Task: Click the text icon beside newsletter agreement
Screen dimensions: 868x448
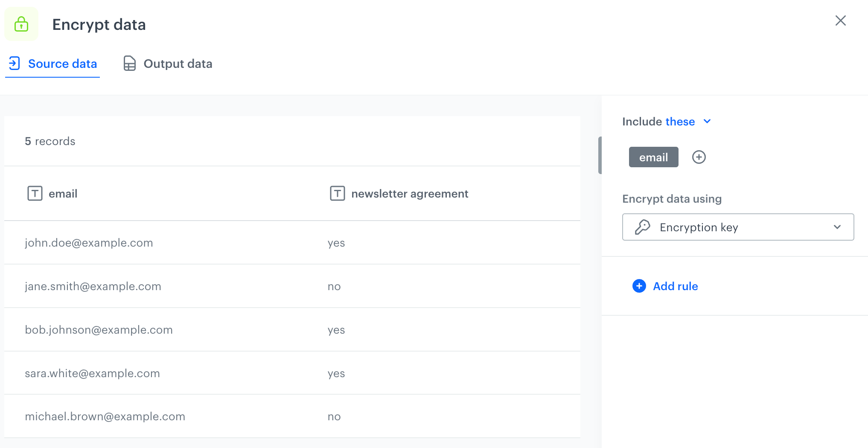Action: coord(337,193)
